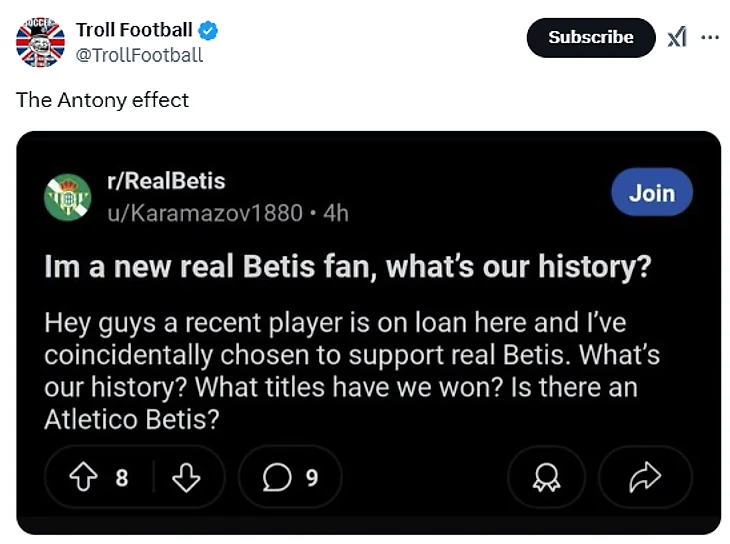Click the Real Betis subreddit crest icon
The width and height of the screenshot is (730, 544).
68,197
